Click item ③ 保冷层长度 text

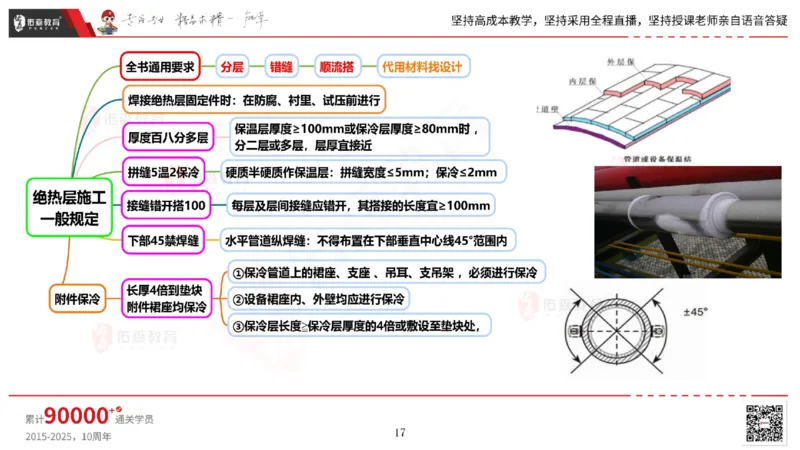pos(359,326)
